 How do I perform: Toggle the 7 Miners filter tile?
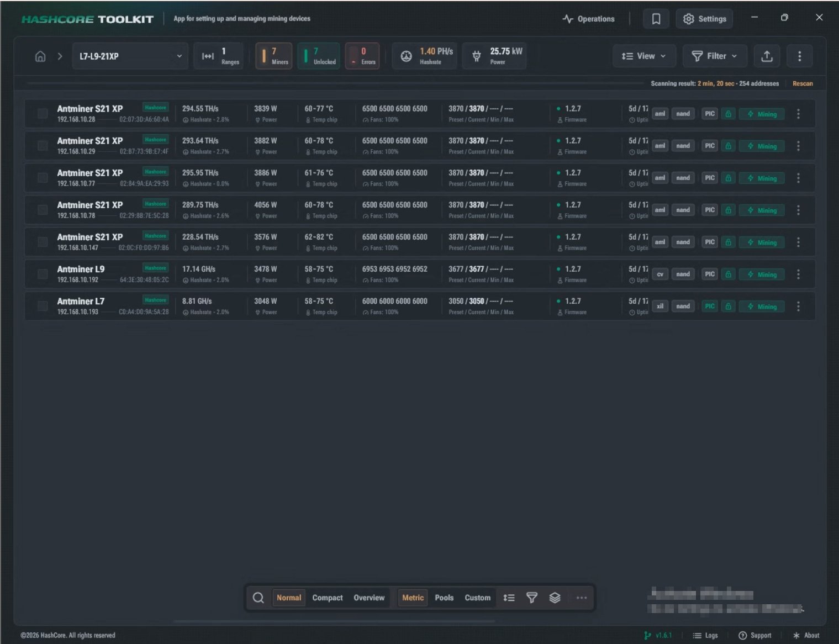[x=274, y=56]
